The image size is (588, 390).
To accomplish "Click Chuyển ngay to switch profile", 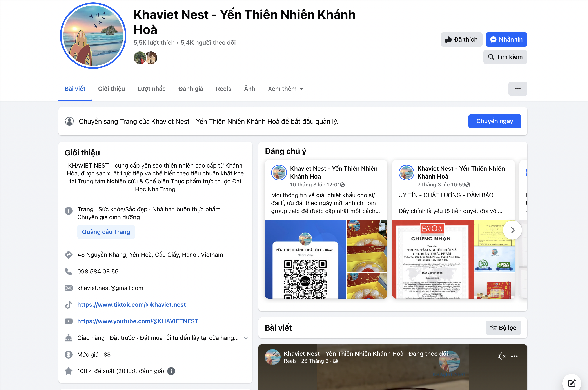I will 495,121.
